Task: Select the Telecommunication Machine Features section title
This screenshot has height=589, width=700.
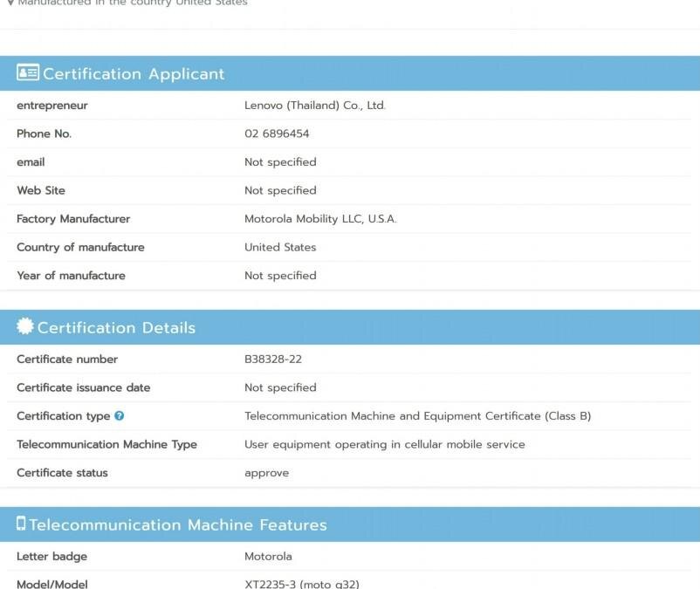Action: pyautogui.click(x=180, y=524)
